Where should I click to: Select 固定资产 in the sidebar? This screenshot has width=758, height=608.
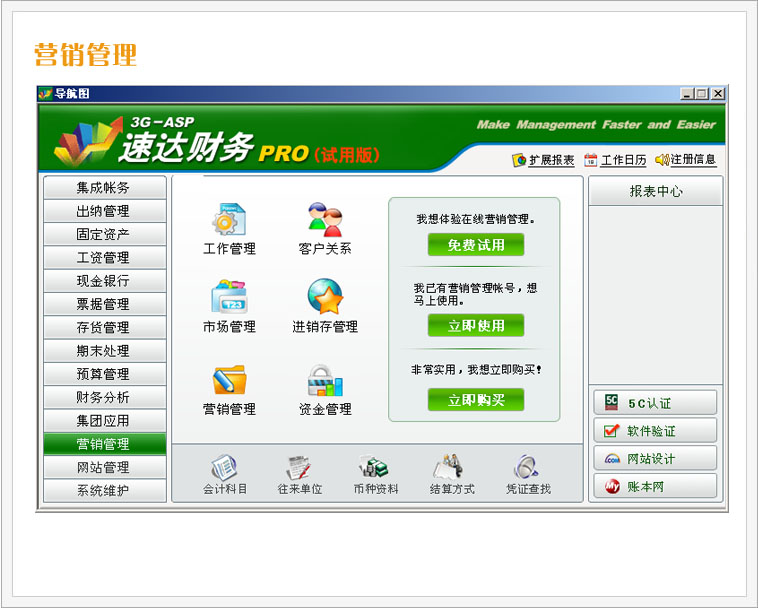pyautogui.click(x=105, y=234)
